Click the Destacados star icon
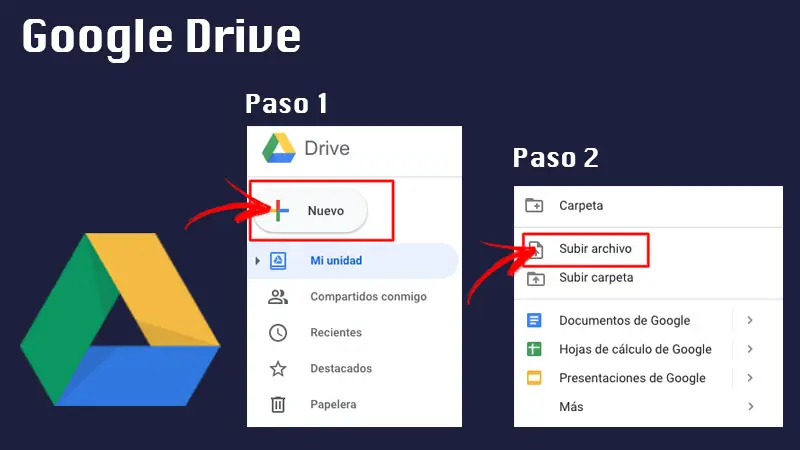The height and width of the screenshot is (450, 800). pyautogui.click(x=278, y=368)
